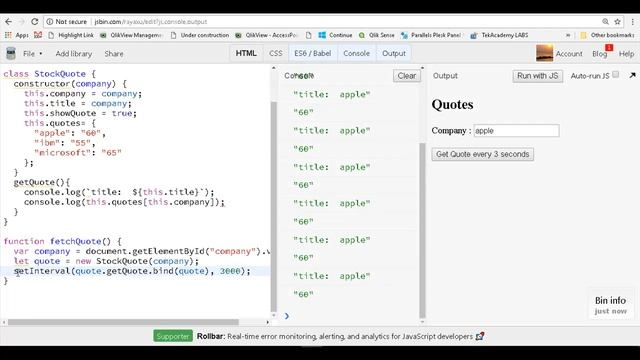The height and width of the screenshot is (360, 640).
Task: Click into the Company input field
Action: [516, 131]
